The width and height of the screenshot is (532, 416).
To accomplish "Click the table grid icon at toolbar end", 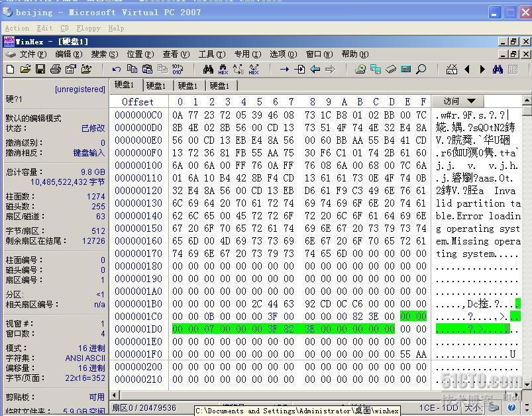I will tap(513, 70).
